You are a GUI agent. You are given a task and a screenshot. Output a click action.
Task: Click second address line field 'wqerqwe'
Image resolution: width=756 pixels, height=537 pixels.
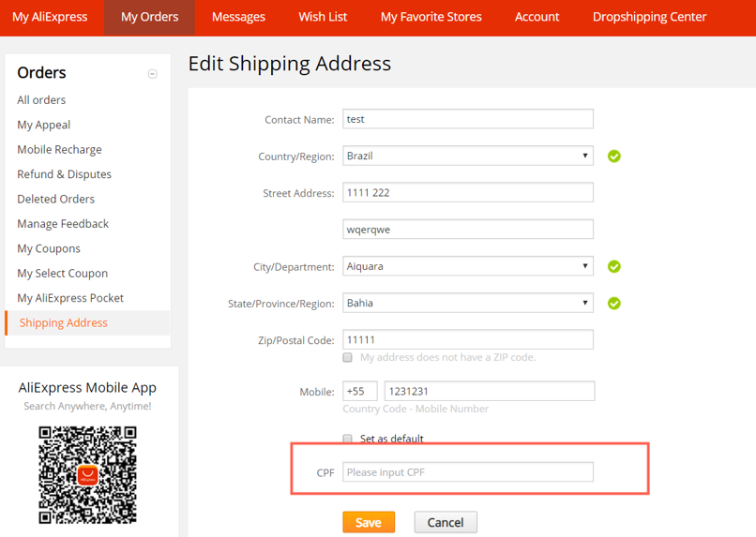coord(468,230)
